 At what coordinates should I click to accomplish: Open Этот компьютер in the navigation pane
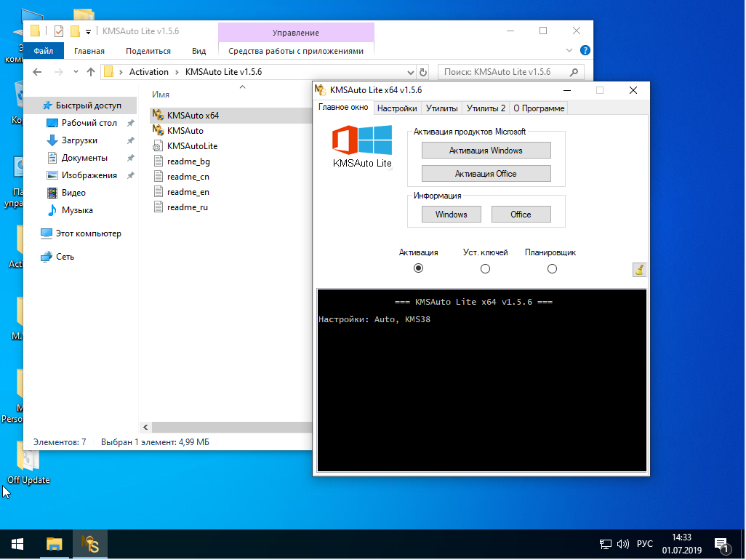tap(82, 233)
